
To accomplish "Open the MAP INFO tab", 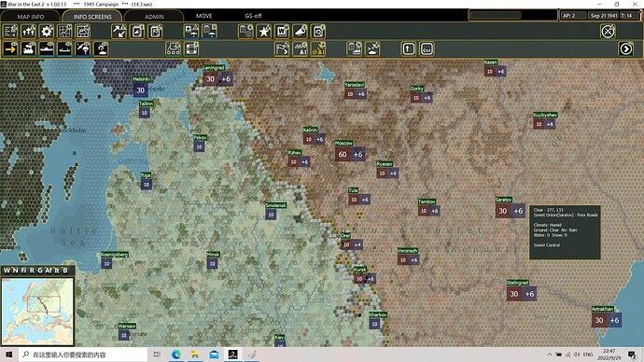I will (x=31, y=17).
